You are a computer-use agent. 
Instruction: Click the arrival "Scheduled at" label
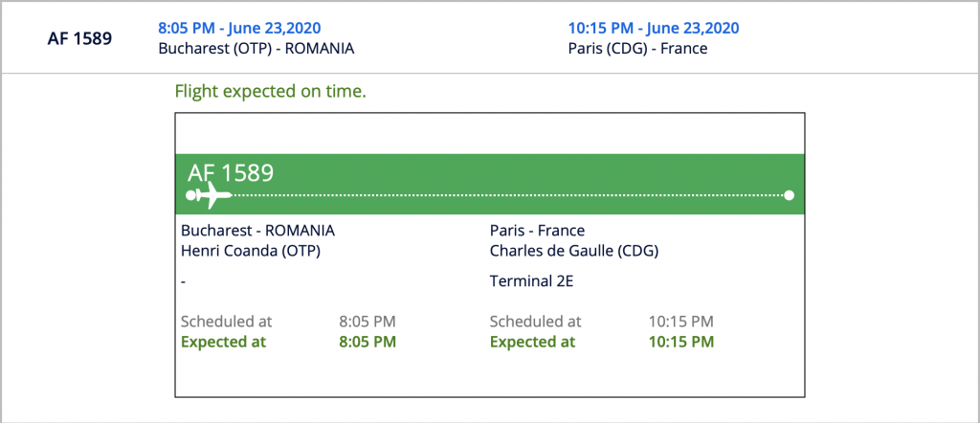pos(535,322)
